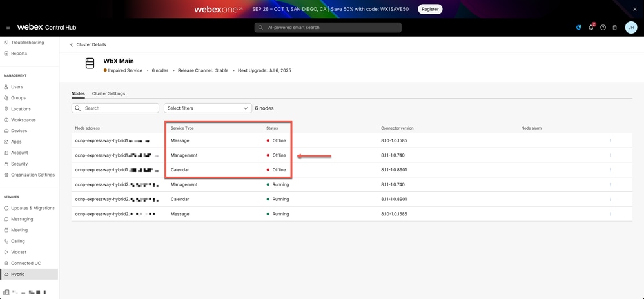
Task: Click the Meeting calendar icon
Action: point(6,230)
